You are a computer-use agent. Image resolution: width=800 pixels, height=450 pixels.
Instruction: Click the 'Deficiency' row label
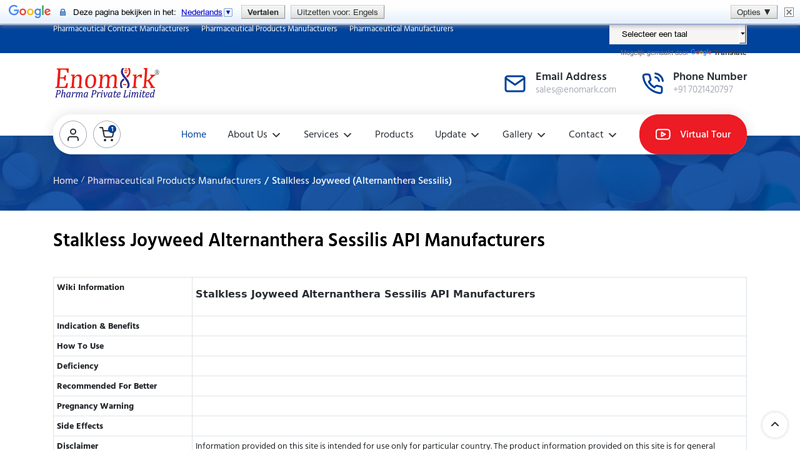(78, 366)
